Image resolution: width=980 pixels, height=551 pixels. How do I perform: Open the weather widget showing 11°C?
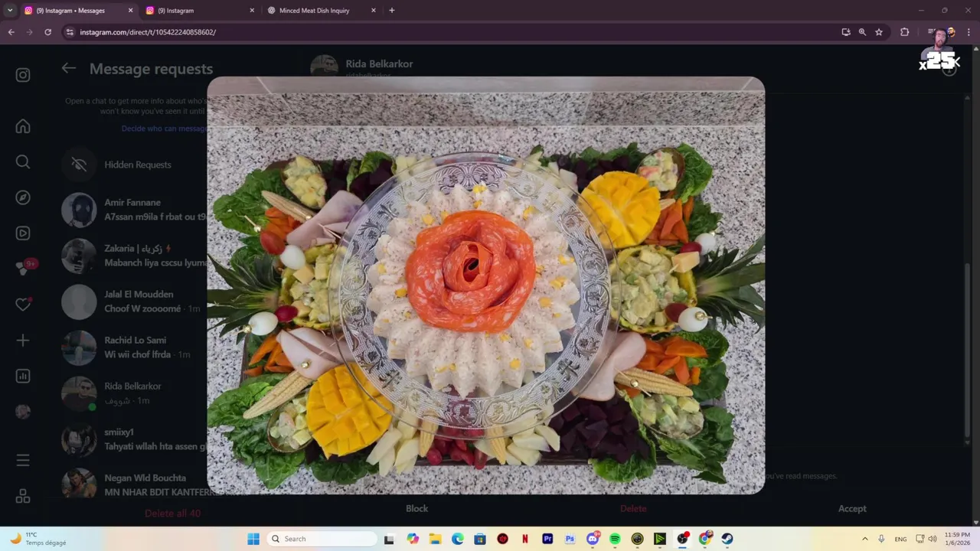tap(38, 539)
